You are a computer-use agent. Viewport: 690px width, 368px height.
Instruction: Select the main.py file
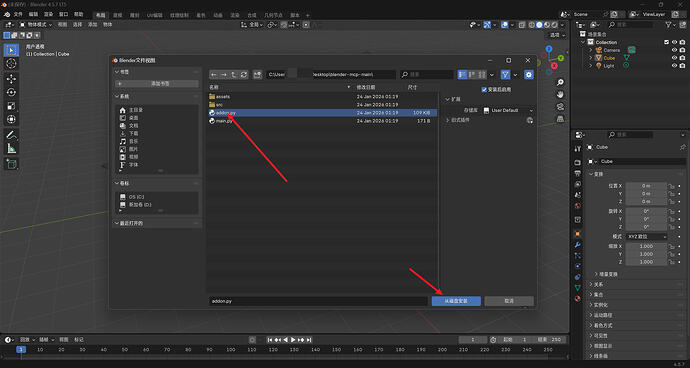(x=224, y=121)
